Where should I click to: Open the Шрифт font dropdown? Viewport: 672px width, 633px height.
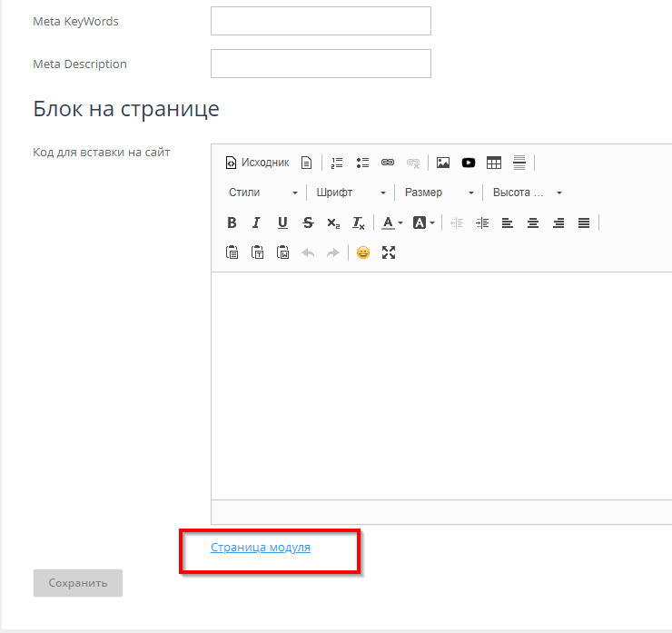click(351, 193)
